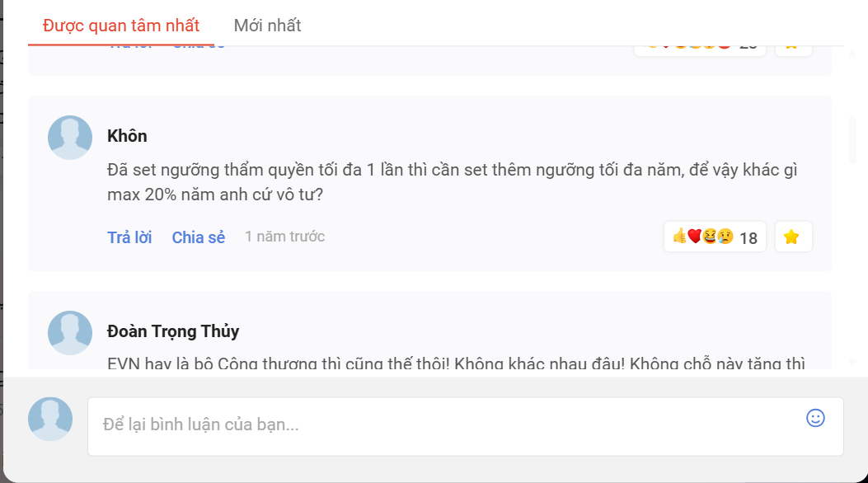
Task: Click the crying face reaction emoji
Action: click(x=725, y=237)
